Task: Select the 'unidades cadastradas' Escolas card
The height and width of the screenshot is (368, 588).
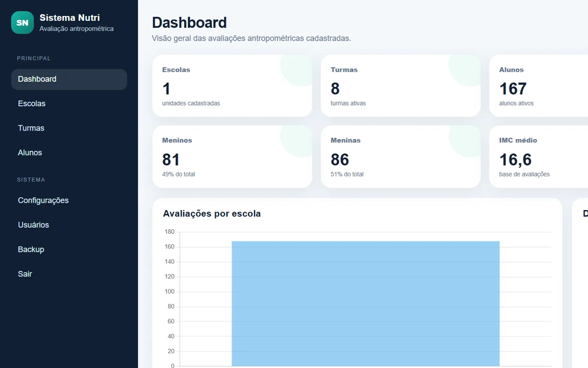Action: pyautogui.click(x=232, y=86)
